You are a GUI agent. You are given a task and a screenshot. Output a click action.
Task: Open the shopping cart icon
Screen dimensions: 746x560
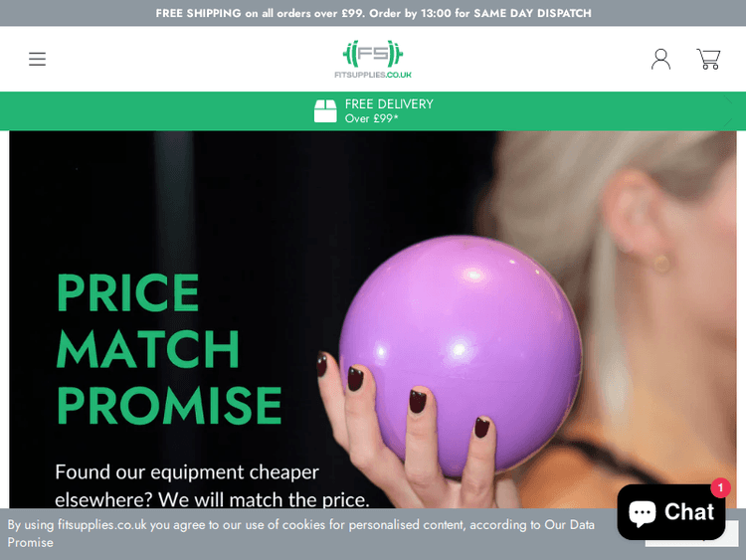(x=708, y=59)
